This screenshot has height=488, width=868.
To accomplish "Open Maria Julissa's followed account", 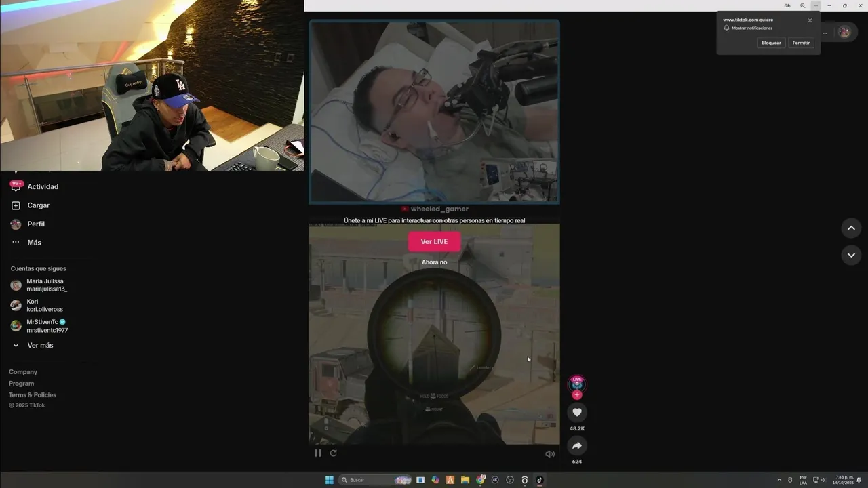I will tap(39, 285).
